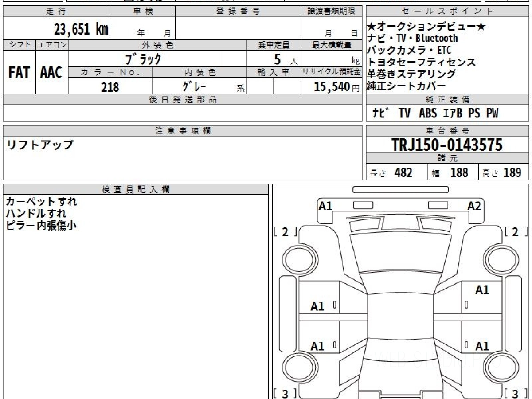Click the 車台番号 header
Screen dimensions: 532x399
[448, 131]
